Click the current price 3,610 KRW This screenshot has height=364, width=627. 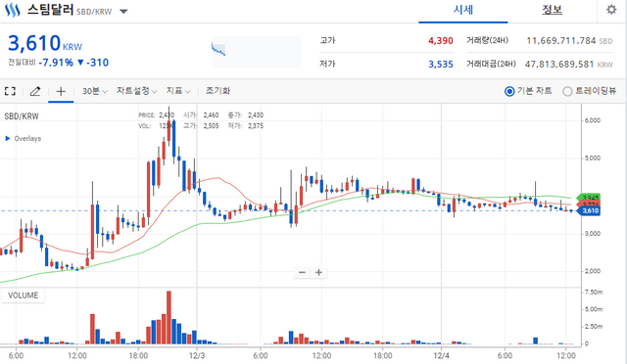pos(45,43)
